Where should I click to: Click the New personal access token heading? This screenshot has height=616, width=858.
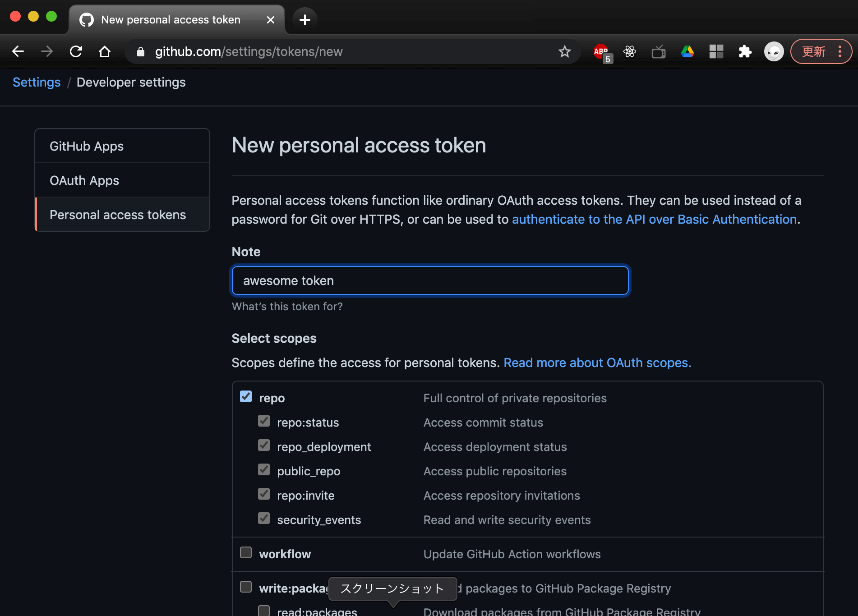pos(359,146)
